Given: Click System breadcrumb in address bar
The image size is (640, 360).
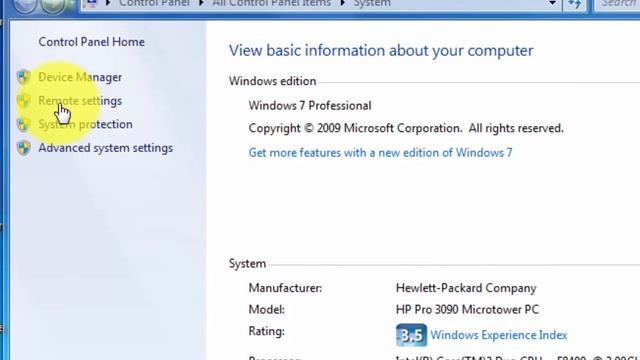Looking at the screenshot, I should coord(372,3).
